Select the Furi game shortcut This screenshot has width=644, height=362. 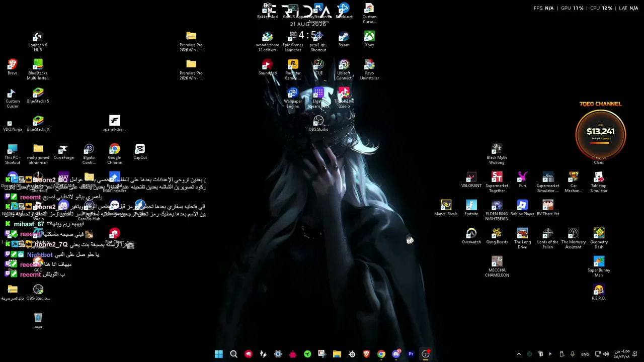(523, 180)
